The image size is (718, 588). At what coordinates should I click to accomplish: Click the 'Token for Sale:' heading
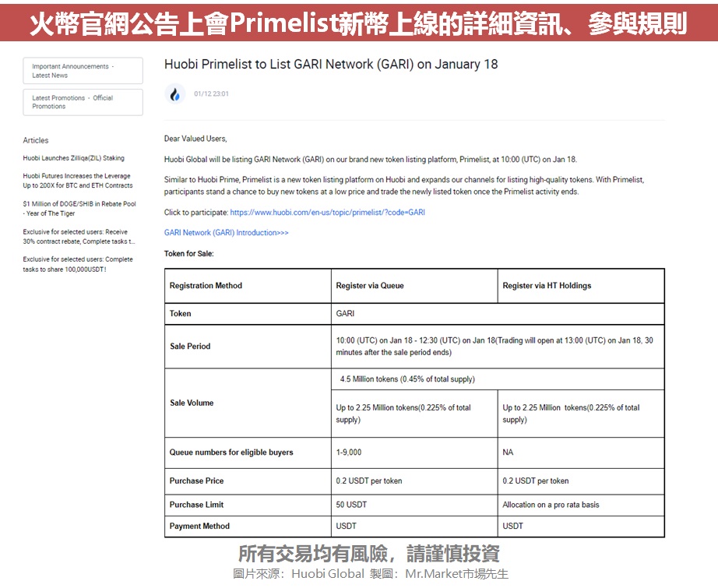tap(188, 253)
